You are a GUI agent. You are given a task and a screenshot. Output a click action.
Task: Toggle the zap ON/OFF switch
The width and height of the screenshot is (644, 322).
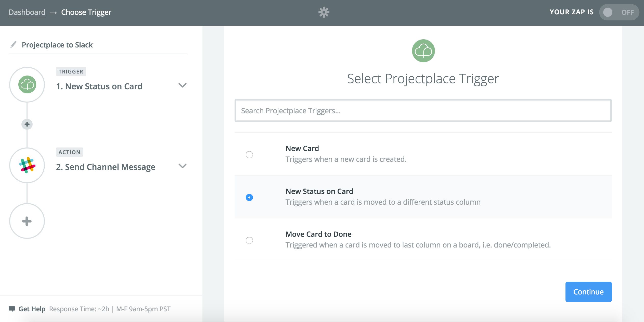pyautogui.click(x=619, y=12)
